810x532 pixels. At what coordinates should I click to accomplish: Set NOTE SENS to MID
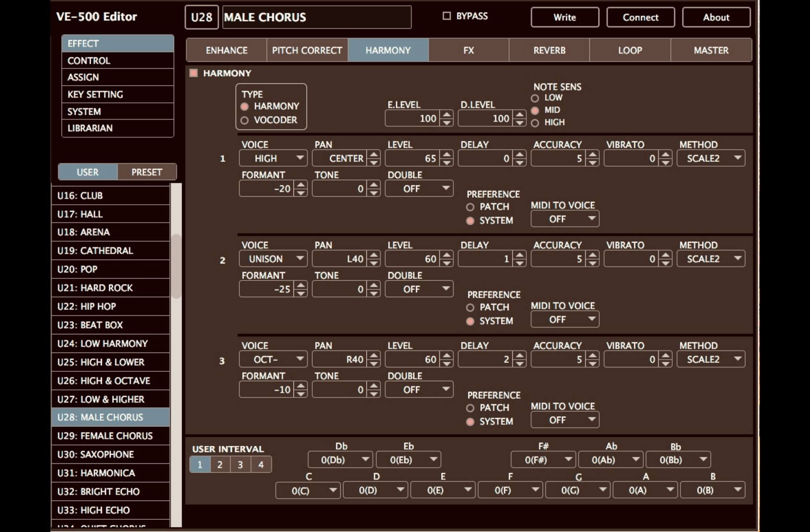click(535, 110)
